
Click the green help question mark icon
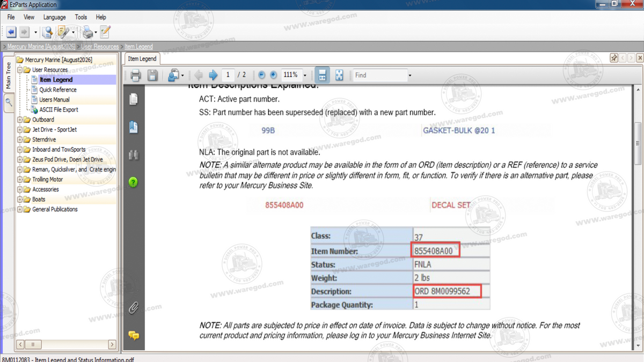click(134, 182)
